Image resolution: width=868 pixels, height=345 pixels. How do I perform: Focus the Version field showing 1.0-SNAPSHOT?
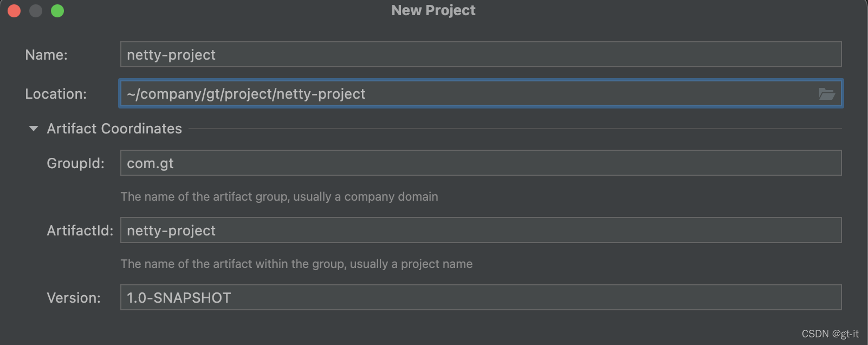tap(480, 298)
